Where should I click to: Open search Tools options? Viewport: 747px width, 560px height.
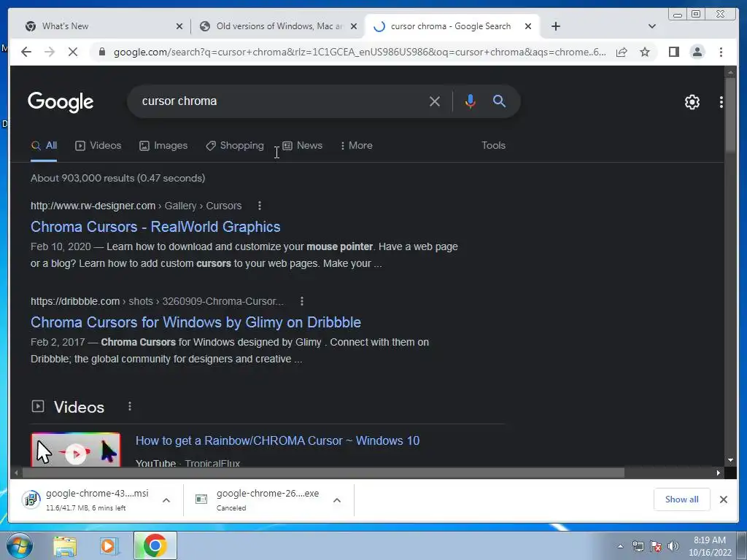click(x=493, y=146)
